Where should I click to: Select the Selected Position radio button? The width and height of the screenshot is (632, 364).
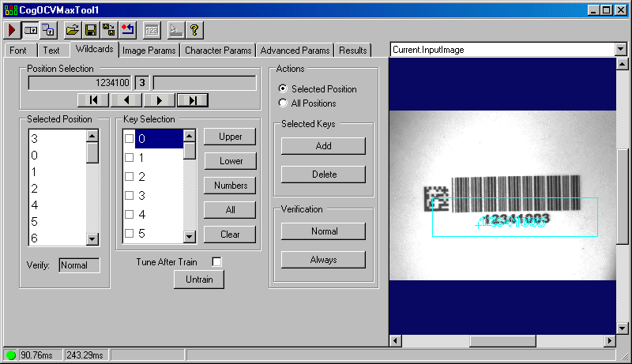click(x=283, y=88)
